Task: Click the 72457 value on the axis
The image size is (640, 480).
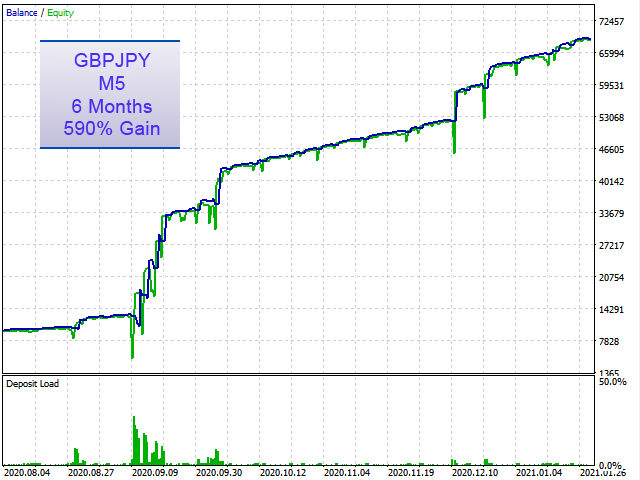Action: [x=611, y=22]
